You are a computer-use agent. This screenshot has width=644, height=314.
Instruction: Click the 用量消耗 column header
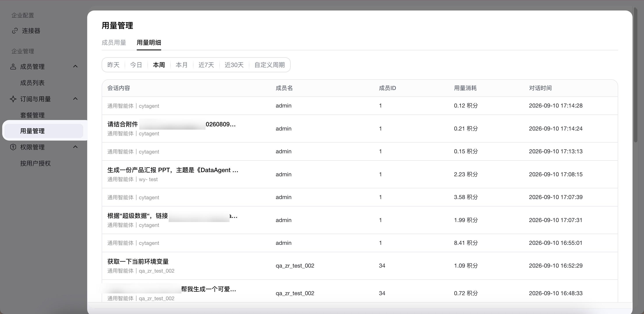click(x=465, y=88)
